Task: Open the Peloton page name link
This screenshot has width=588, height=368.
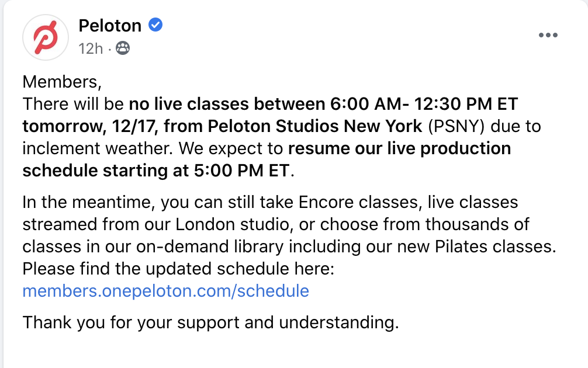Action: click(x=110, y=26)
